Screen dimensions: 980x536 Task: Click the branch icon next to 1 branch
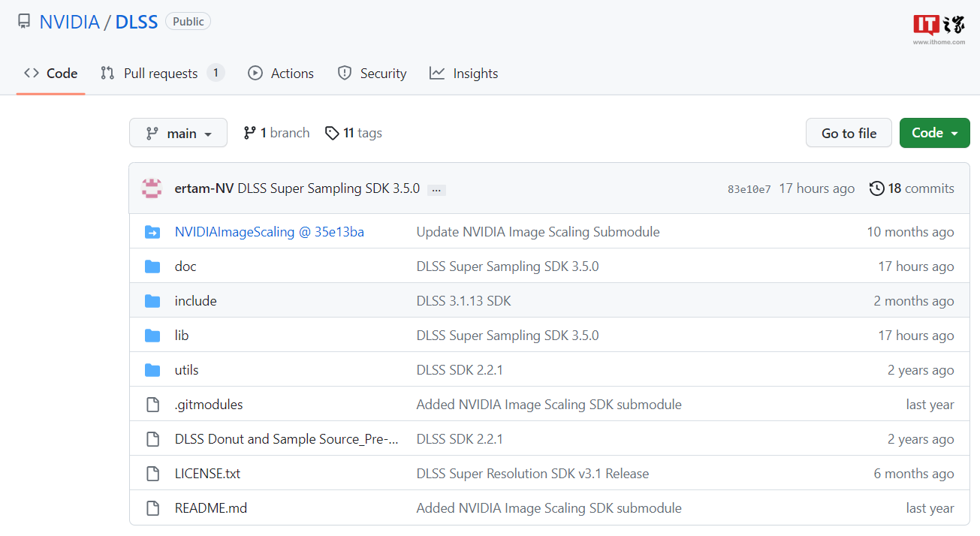[249, 132]
